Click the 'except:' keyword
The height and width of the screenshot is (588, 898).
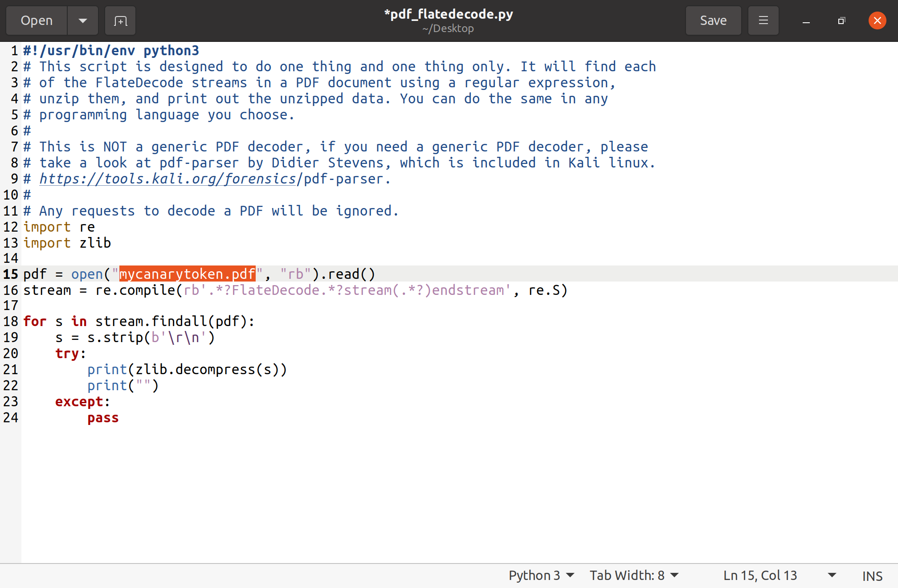point(82,401)
